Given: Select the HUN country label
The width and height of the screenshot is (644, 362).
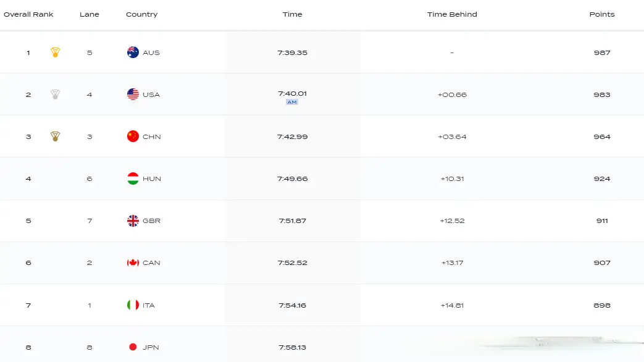Looking at the screenshot, I should (152, 179).
